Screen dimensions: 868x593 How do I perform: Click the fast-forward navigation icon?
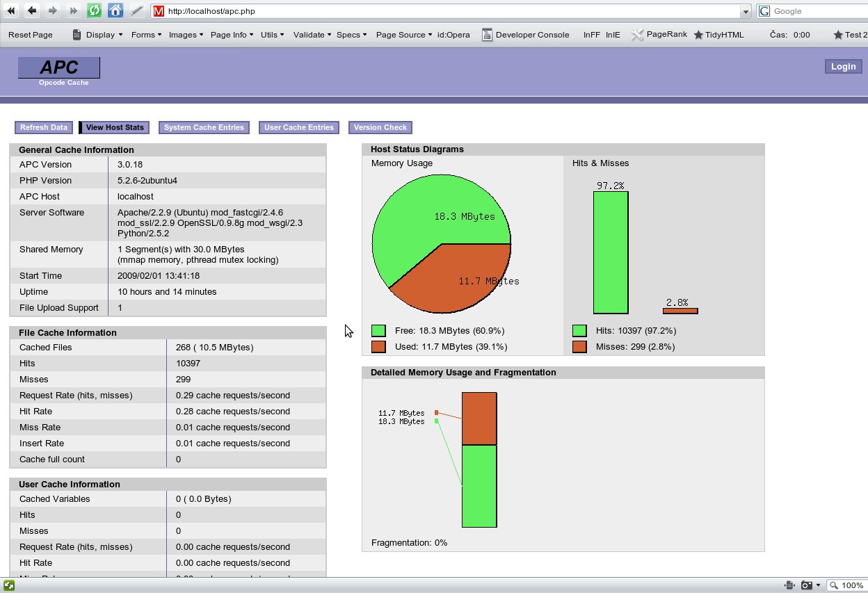pyautogui.click(x=74, y=11)
